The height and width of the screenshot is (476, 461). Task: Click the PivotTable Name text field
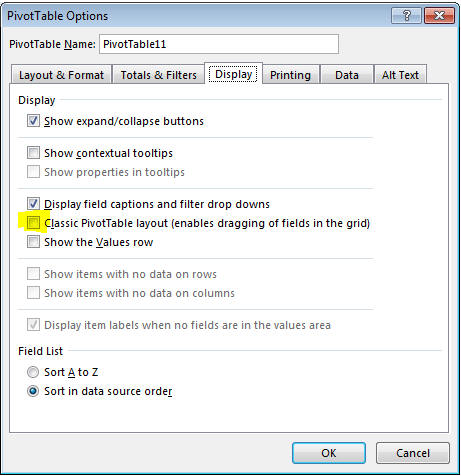coord(219,44)
